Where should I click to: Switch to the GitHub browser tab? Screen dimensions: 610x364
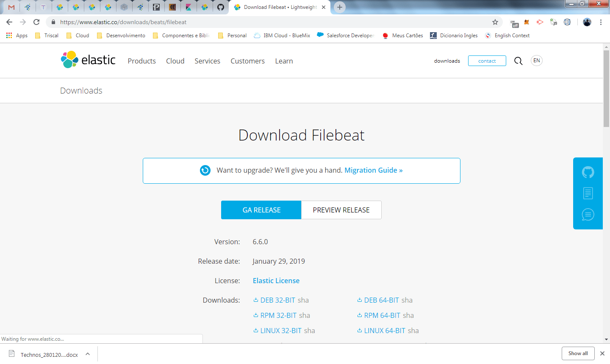[220, 7]
